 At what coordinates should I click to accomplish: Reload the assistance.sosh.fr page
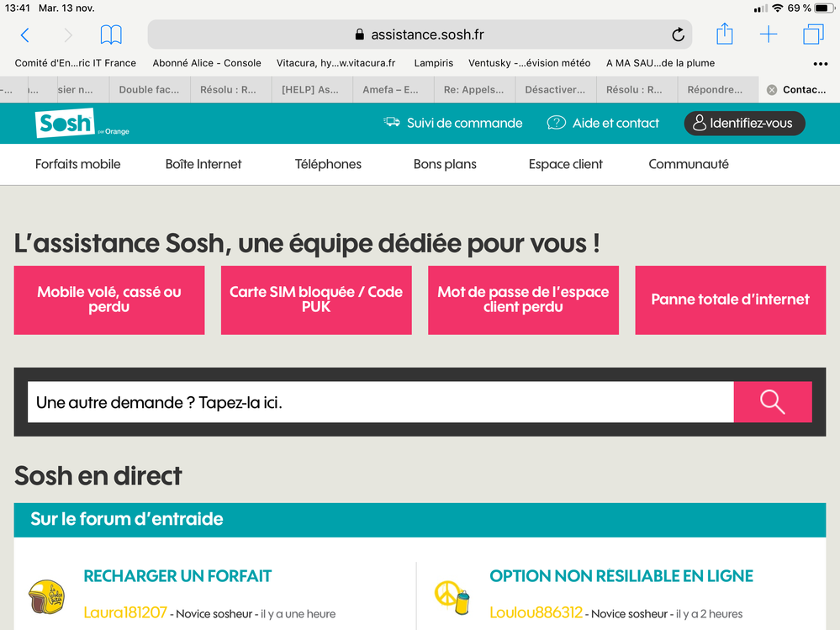pyautogui.click(x=678, y=34)
